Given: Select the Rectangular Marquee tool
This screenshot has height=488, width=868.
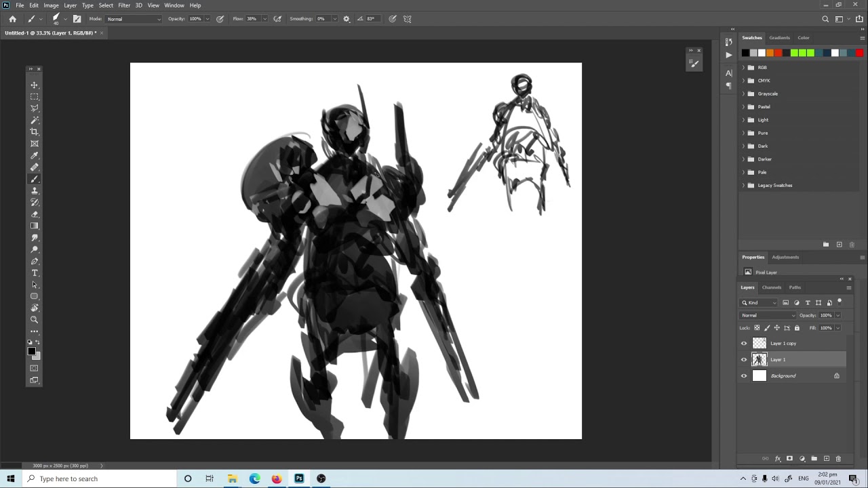Looking at the screenshot, I should point(35,97).
